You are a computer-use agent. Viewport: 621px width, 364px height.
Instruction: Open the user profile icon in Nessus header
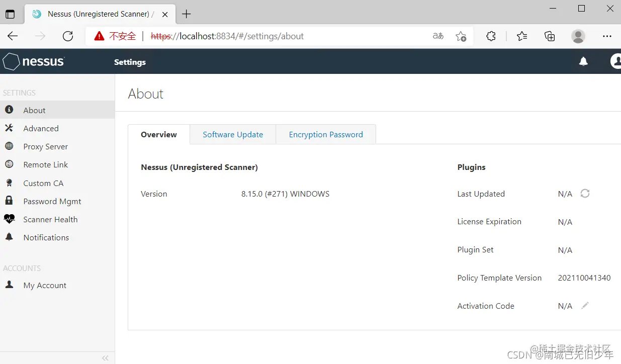pyautogui.click(x=616, y=61)
